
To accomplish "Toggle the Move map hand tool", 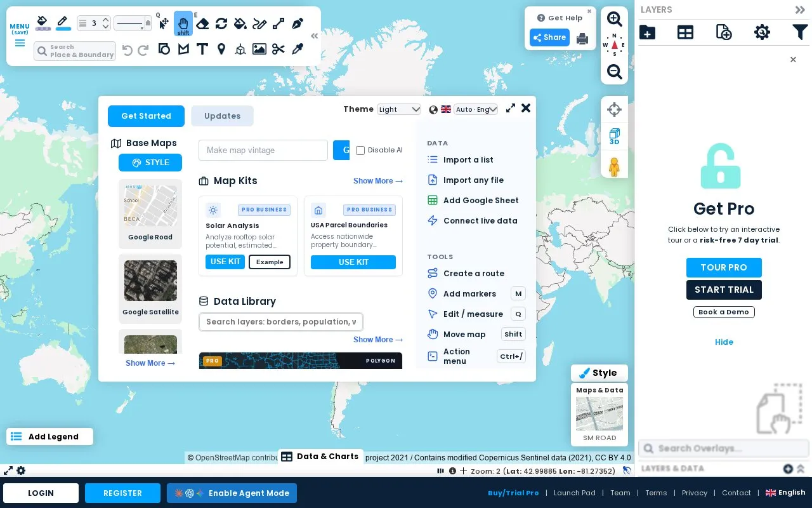I will click(x=183, y=24).
